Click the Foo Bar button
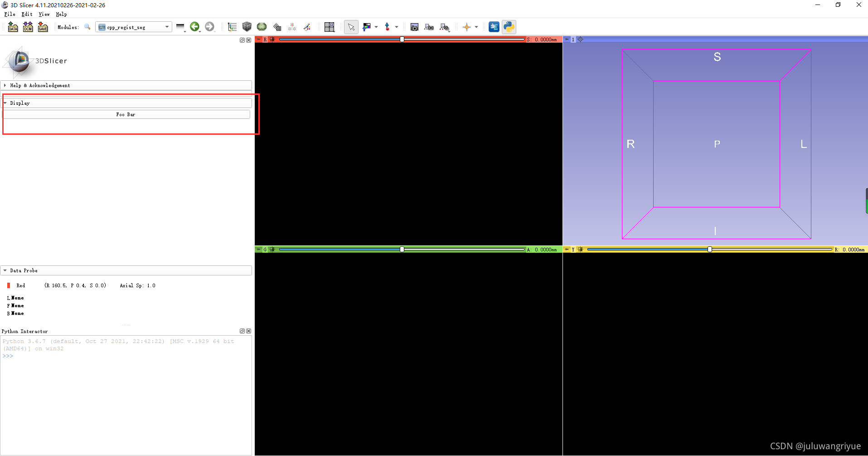 [x=126, y=114]
